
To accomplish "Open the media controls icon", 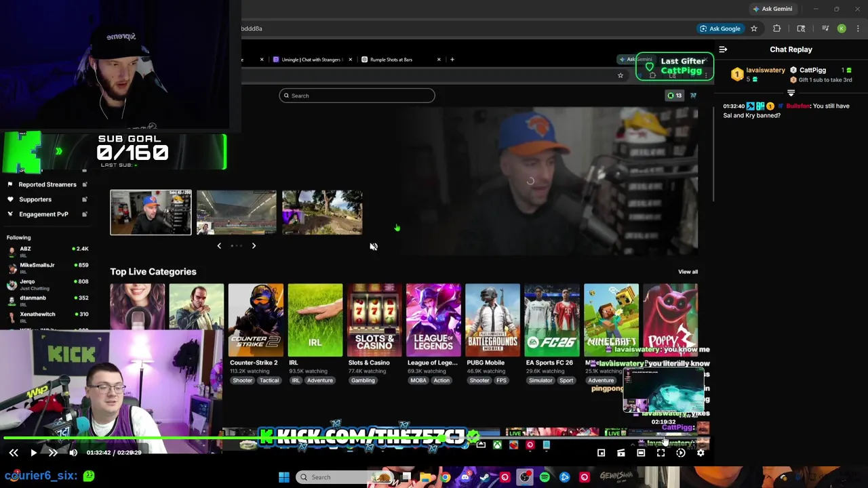I will pos(825,28).
